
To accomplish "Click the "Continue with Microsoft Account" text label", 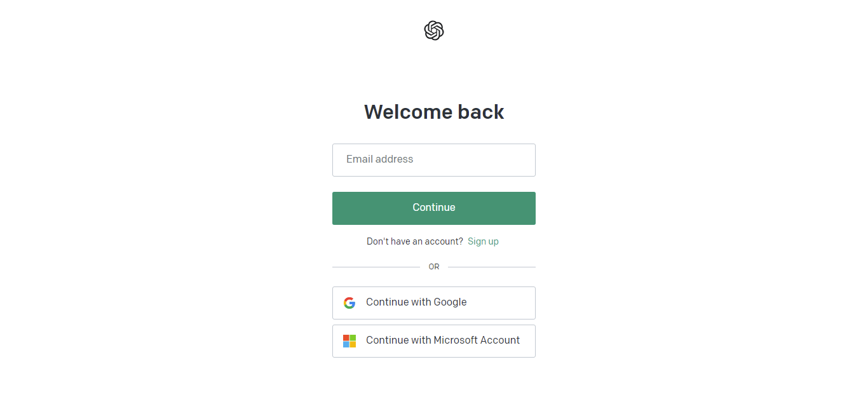I will (x=443, y=340).
